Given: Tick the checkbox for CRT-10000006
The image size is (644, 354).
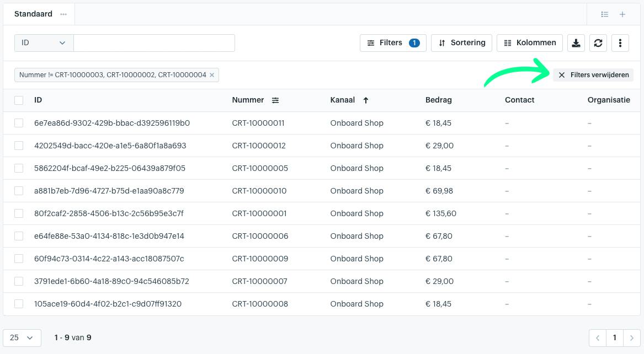Looking at the screenshot, I should pyautogui.click(x=19, y=236).
